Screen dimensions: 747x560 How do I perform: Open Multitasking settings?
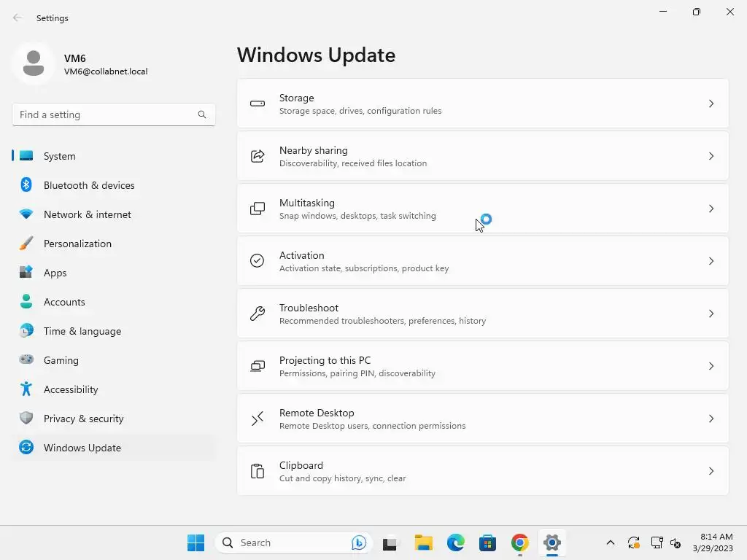tap(483, 209)
